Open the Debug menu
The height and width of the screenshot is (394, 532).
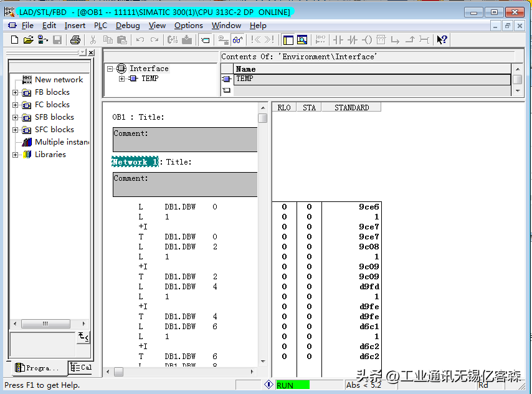click(128, 26)
